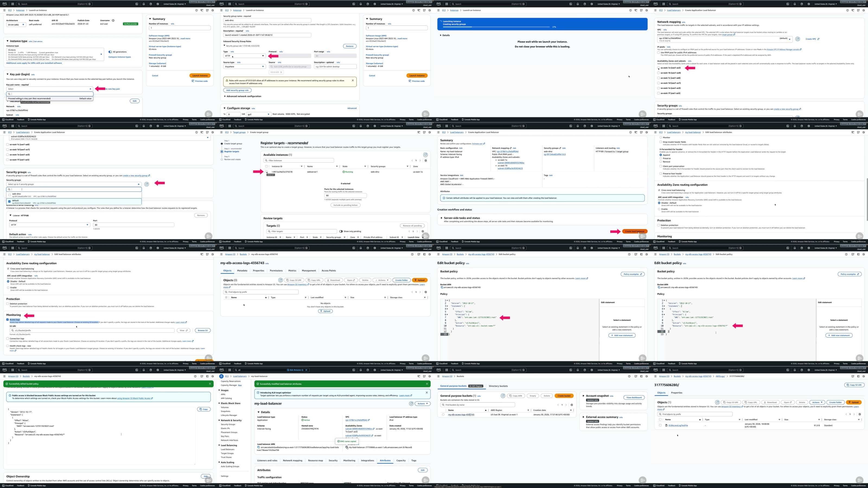Tick the Connection logs checkbox
This screenshot has width=868, height=488.
click(x=7, y=338)
